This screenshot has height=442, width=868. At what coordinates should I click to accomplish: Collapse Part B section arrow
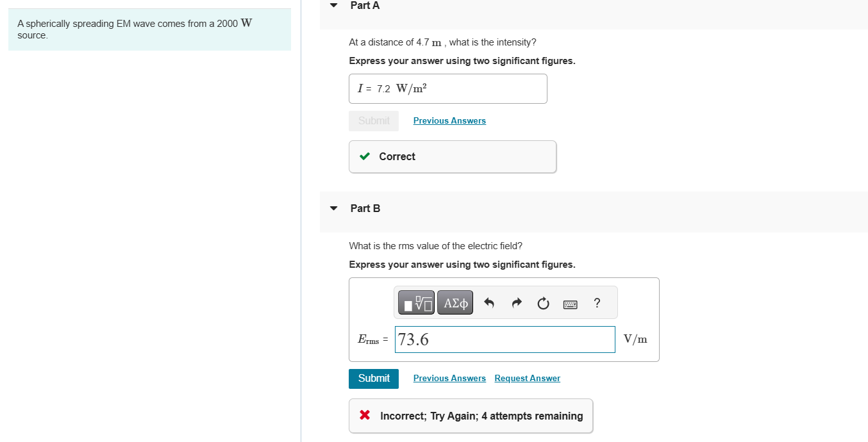(x=333, y=208)
